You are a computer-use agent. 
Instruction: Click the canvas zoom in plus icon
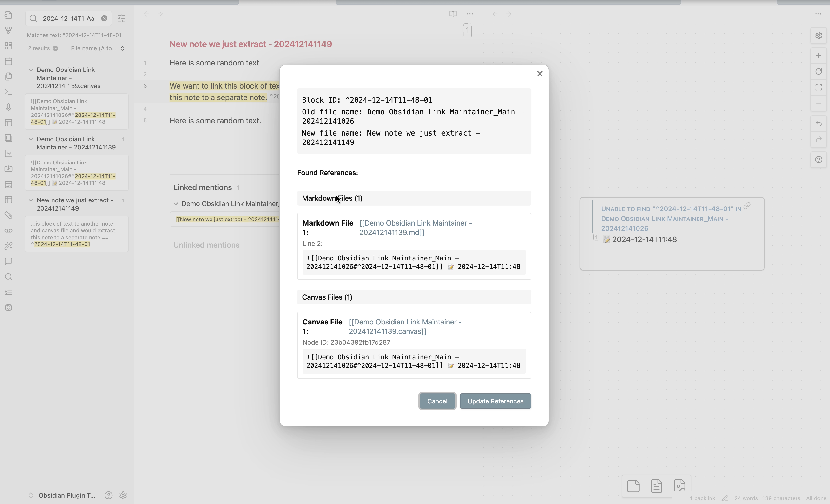(x=818, y=56)
